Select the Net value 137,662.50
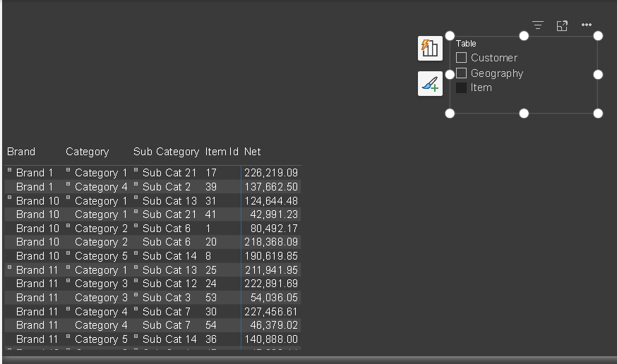 click(x=271, y=187)
